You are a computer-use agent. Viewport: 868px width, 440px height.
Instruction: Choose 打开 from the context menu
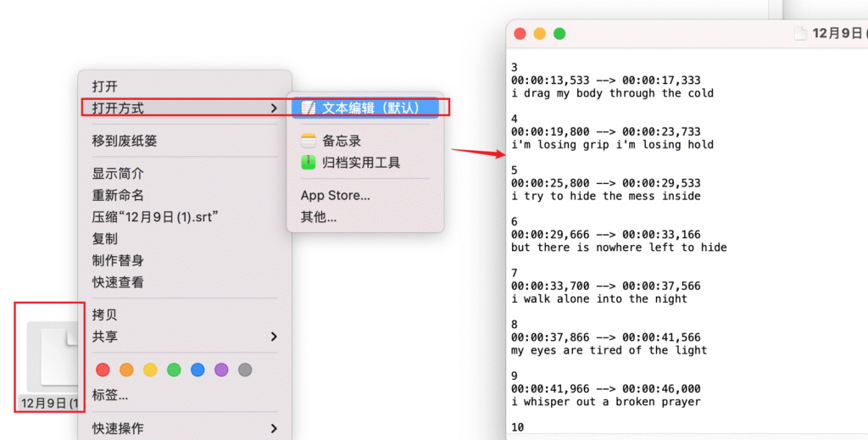click(x=105, y=86)
